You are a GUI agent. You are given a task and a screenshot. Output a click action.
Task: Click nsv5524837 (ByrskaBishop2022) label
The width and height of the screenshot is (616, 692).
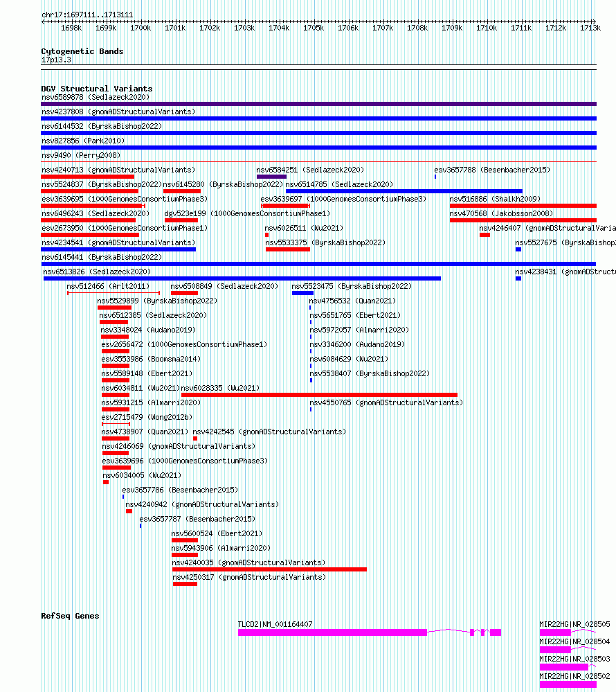102,184
